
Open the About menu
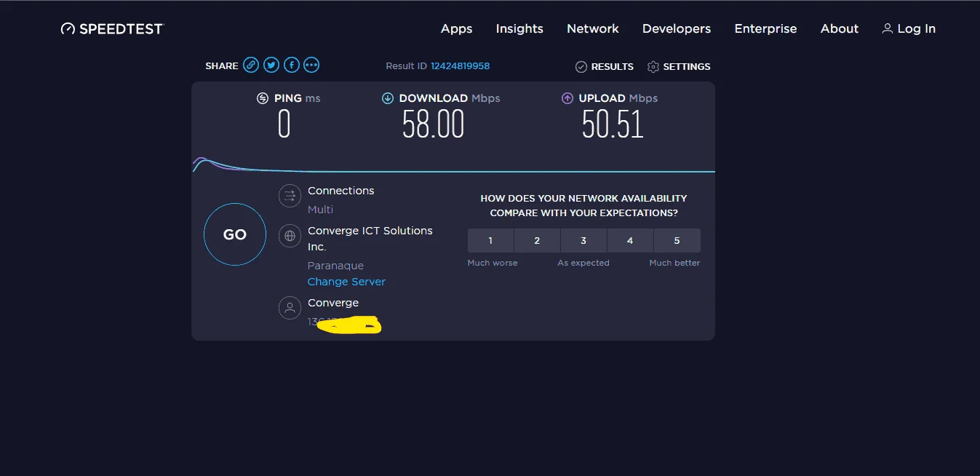(x=840, y=28)
